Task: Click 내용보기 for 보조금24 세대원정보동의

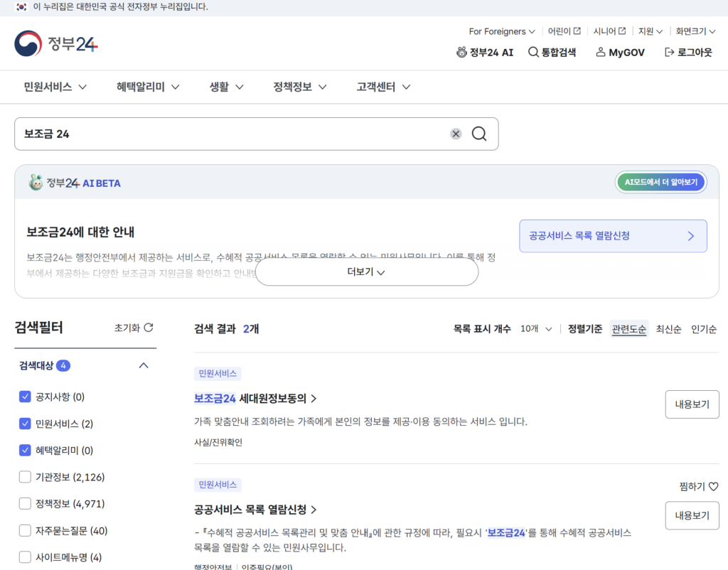Action: [x=692, y=404]
